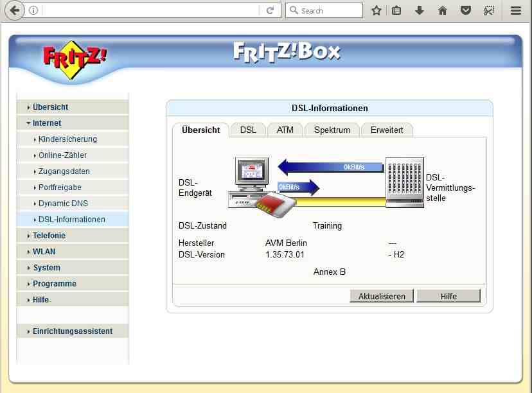Expand the WLAN section arrow
Viewport: 532px width, 393px height.
click(x=28, y=252)
